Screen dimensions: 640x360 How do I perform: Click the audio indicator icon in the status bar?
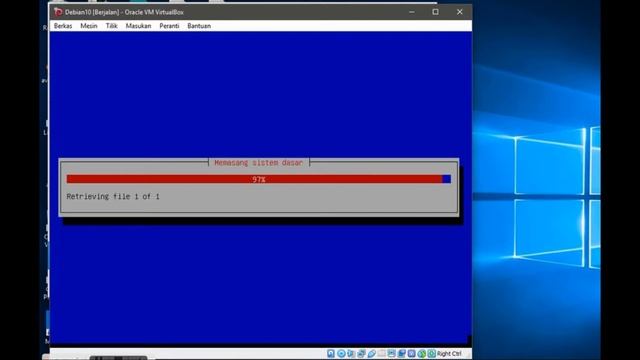click(351, 353)
